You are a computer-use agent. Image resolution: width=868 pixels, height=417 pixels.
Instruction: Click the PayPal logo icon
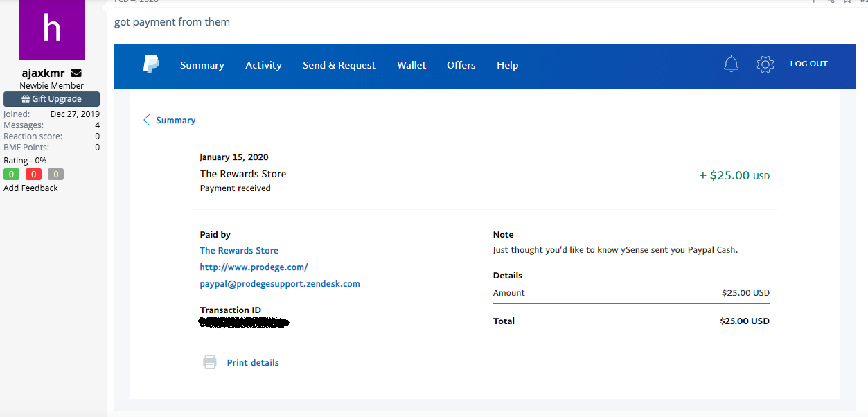pos(151,64)
